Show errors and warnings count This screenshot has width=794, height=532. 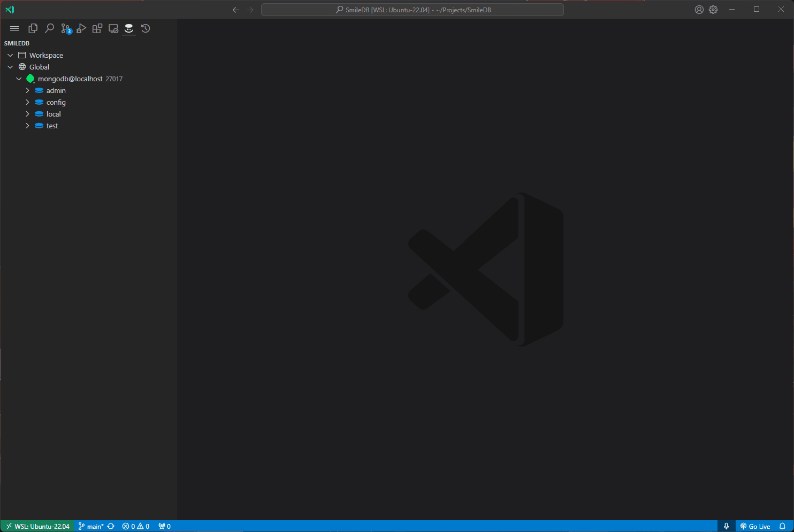pyautogui.click(x=136, y=526)
